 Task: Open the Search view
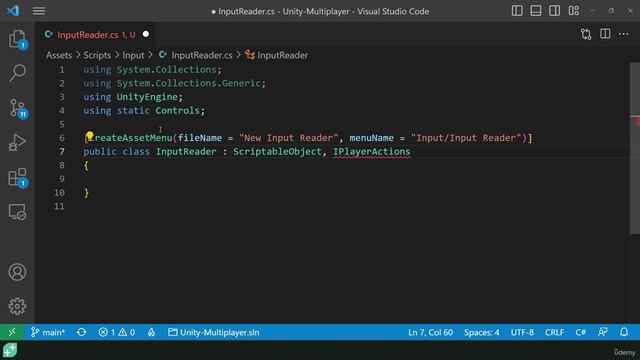click(17, 73)
